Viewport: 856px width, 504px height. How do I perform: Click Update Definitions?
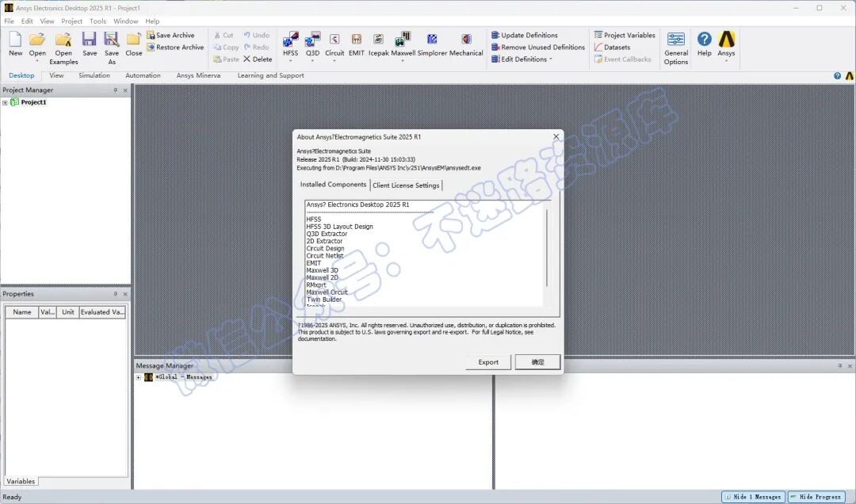pyautogui.click(x=524, y=35)
